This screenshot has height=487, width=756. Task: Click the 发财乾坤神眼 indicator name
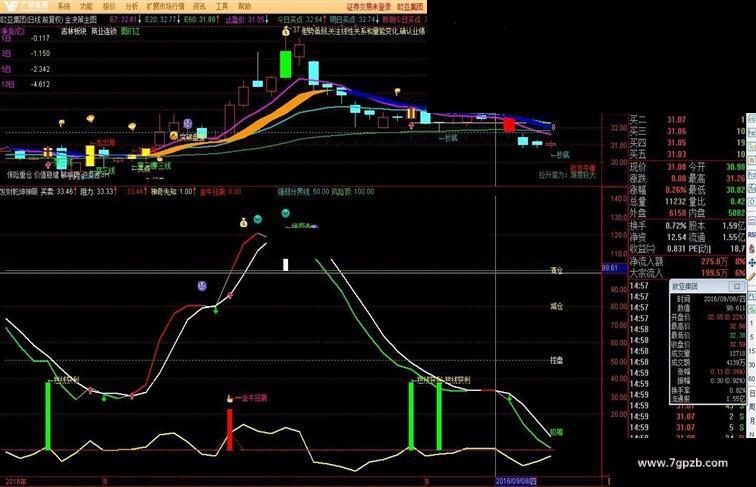(19, 191)
